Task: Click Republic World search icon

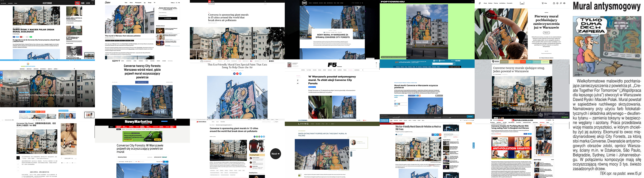Action: 553,120
